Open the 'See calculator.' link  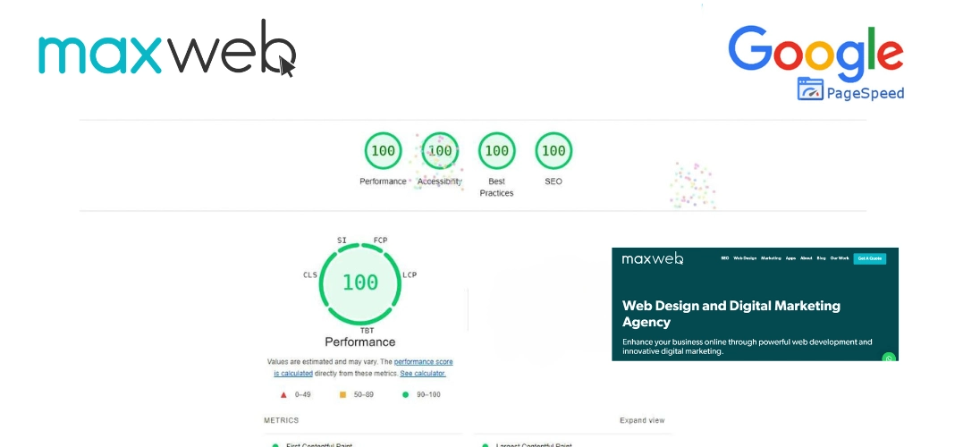pyautogui.click(x=423, y=373)
